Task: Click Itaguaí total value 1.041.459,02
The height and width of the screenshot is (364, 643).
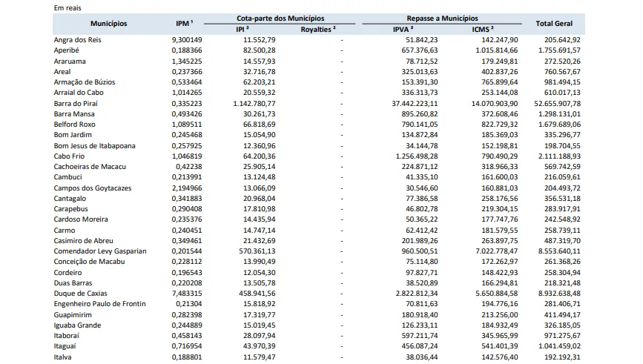Action: [555, 346]
